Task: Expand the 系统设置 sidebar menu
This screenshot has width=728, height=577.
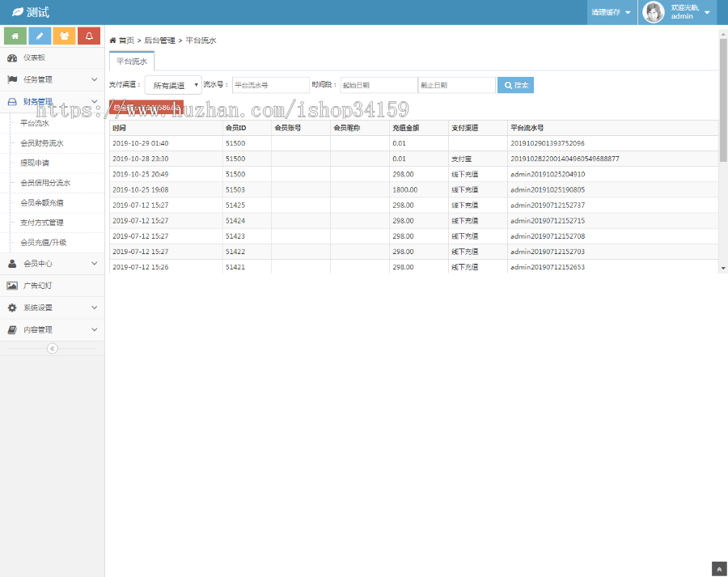Action: click(52, 308)
